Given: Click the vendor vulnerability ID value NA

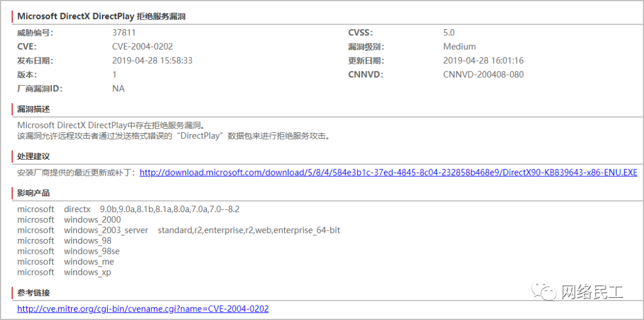Looking at the screenshot, I should (118, 89).
